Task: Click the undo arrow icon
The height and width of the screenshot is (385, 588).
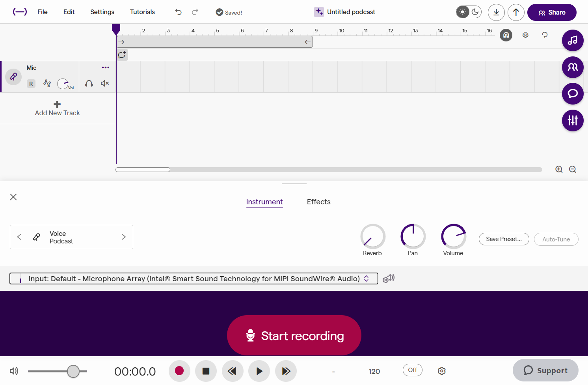Action: (x=179, y=12)
